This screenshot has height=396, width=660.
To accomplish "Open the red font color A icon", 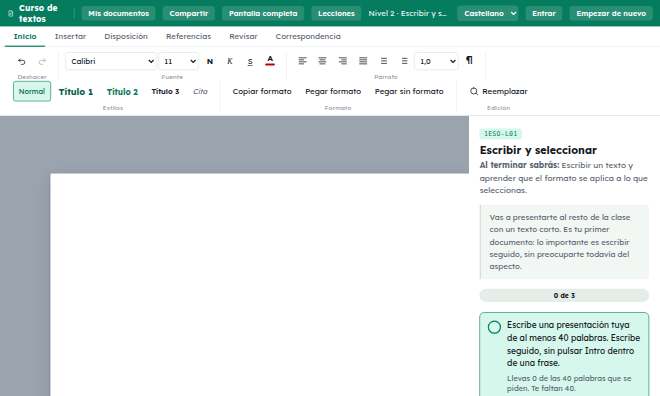I will (270, 61).
